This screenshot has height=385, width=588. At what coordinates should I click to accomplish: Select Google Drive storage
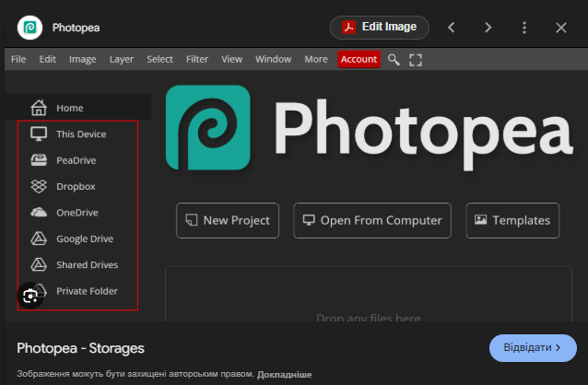coord(83,239)
